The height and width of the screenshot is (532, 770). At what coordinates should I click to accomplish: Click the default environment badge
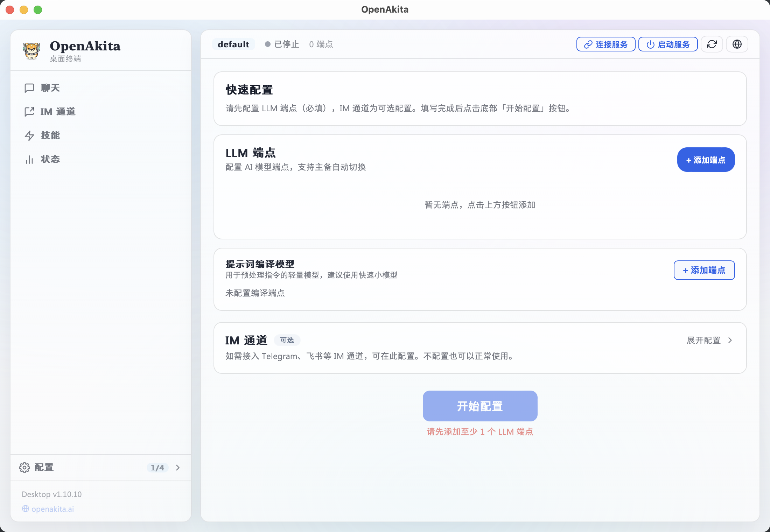pos(233,44)
